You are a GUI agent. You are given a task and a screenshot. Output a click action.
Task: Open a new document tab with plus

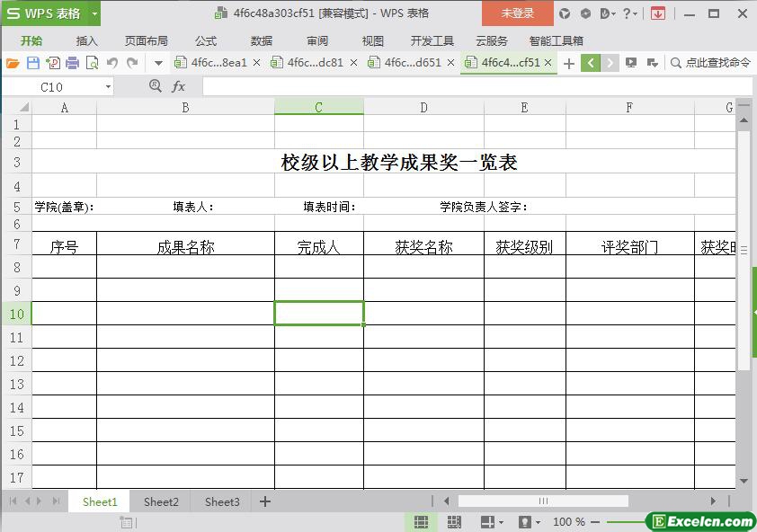568,63
